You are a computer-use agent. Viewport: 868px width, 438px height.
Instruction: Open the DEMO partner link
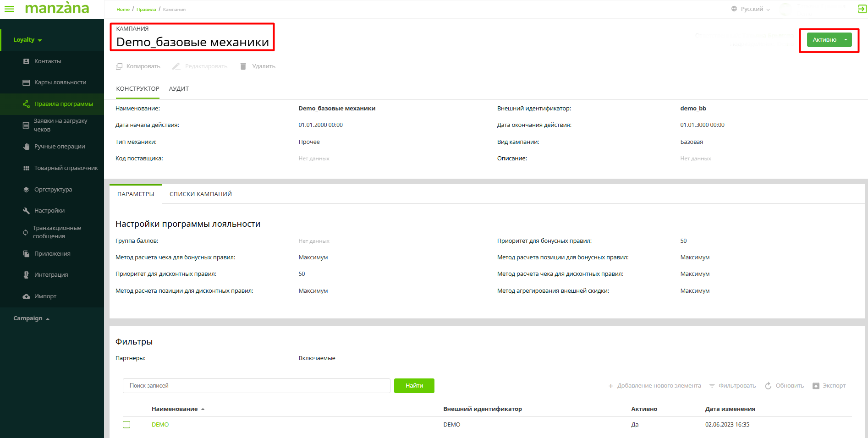[x=160, y=425]
